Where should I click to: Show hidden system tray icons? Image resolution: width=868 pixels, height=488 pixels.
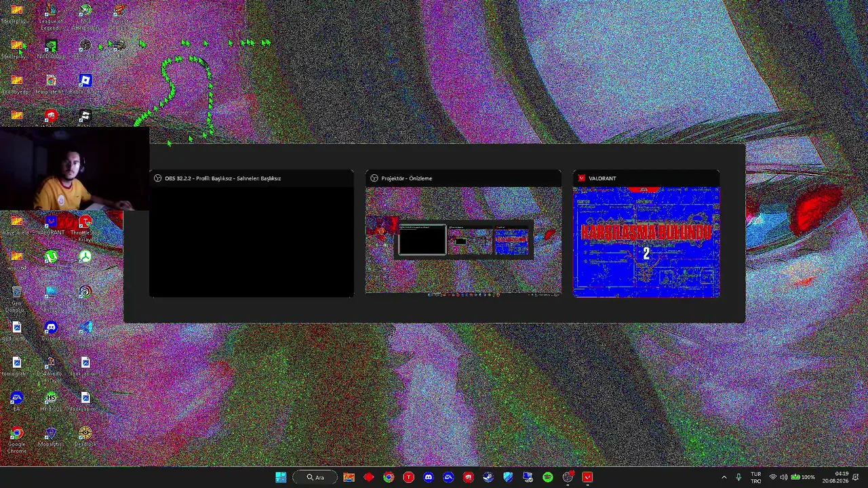(x=724, y=477)
